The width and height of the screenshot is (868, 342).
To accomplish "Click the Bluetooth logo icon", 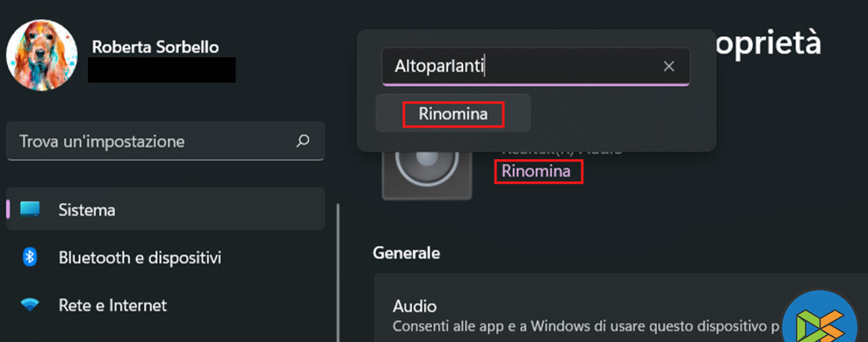I will tap(30, 257).
